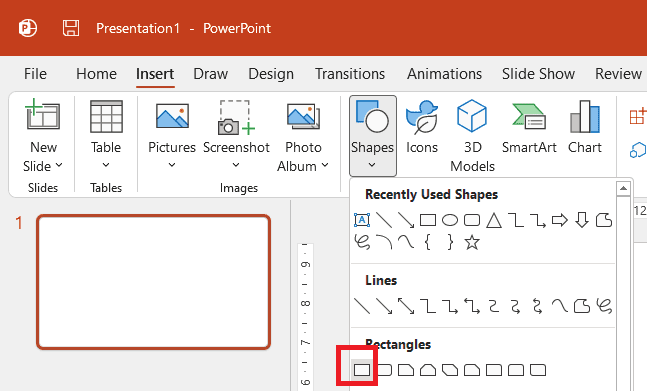This screenshot has width=647, height=391.
Task: Switch to the Slide Show tab
Action: click(x=538, y=74)
